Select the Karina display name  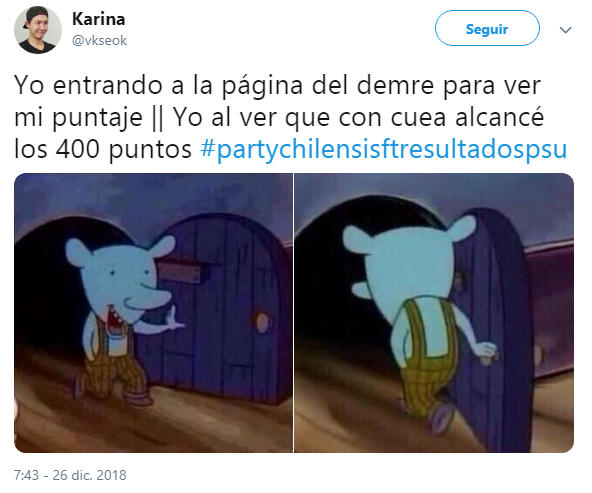click(x=99, y=19)
